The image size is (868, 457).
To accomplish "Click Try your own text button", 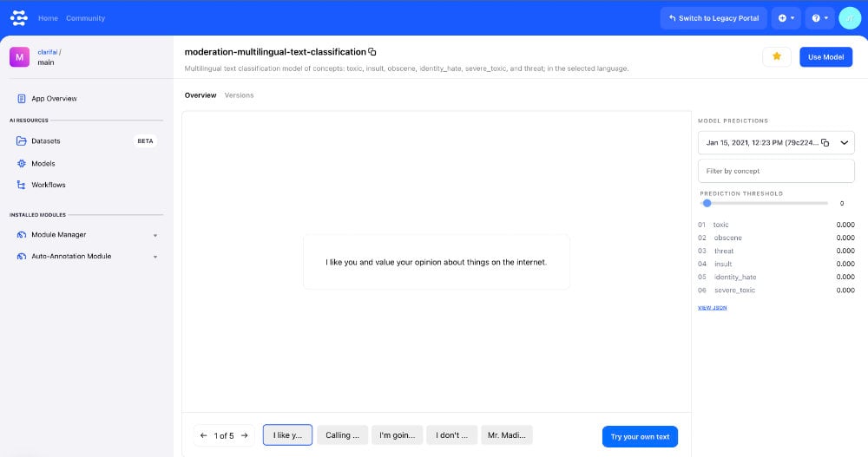I will [639, 436].
